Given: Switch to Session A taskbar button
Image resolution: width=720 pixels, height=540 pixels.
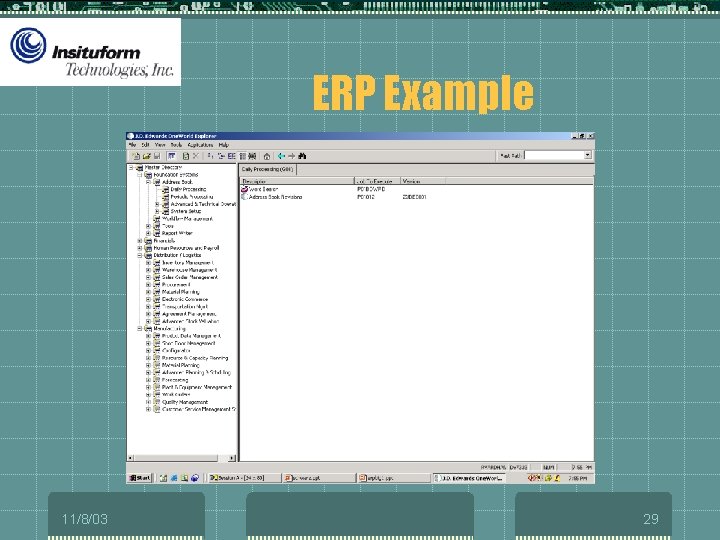Looking at the screenshot, I should coord(244,478).
